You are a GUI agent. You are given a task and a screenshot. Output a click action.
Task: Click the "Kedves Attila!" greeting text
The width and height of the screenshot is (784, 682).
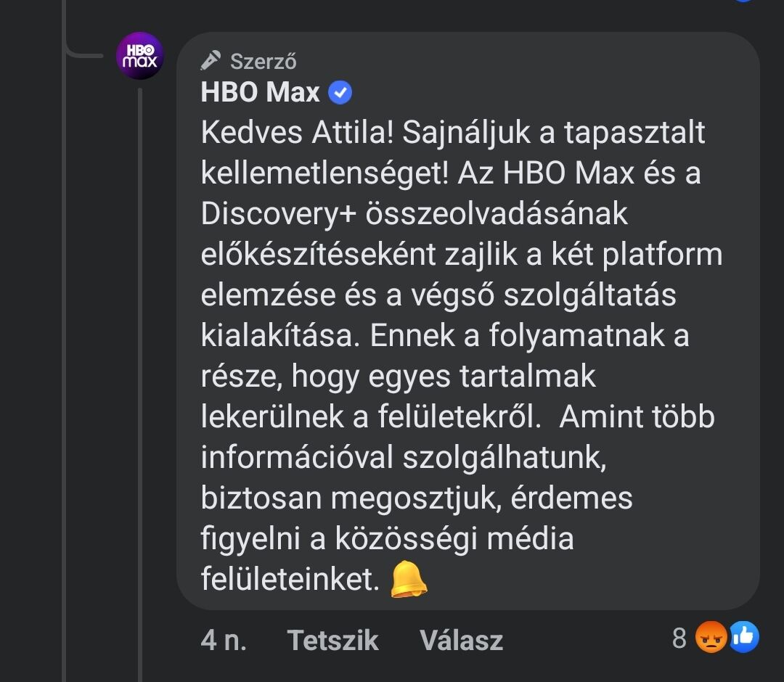(297, 133)
